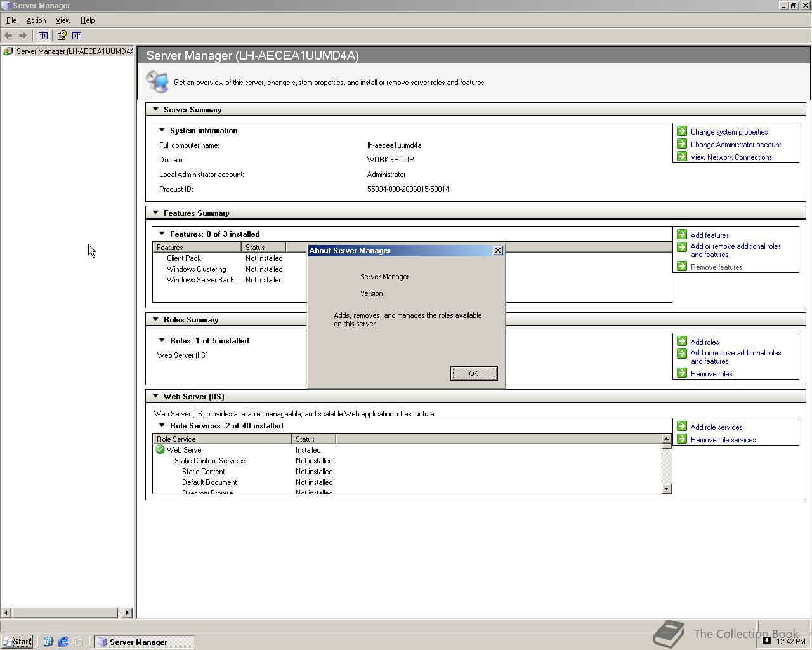Click green arrow icon beside Add role services
The image size is (812, 650).
(682, 426)
